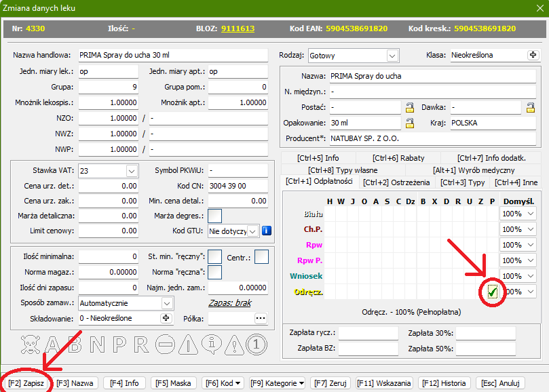Click the padlock next to Postać field
The height and width of the screenshot is (392, 549).
[409, 107]
